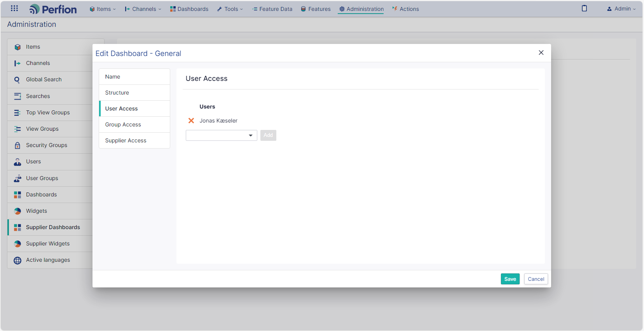Click the Active languages globe icon
Screen dimensions: 644x331
click(x=17, y=261)
